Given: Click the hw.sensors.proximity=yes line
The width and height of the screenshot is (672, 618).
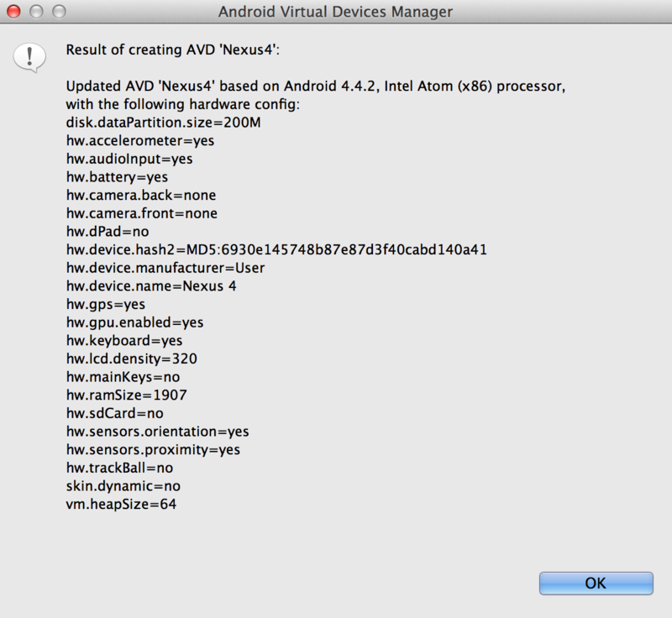Looking at the screenshot, I should click(153, 450).
